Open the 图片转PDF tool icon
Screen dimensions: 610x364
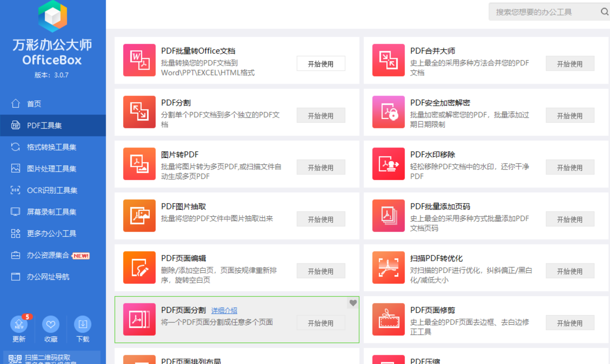coord(139,164)
